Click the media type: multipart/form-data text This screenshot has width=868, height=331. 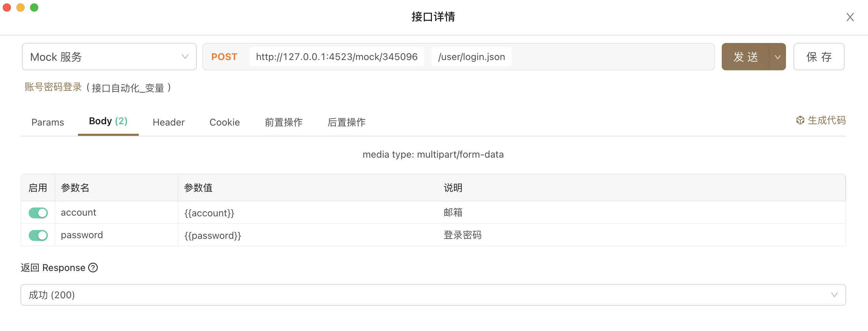(433, 154)
